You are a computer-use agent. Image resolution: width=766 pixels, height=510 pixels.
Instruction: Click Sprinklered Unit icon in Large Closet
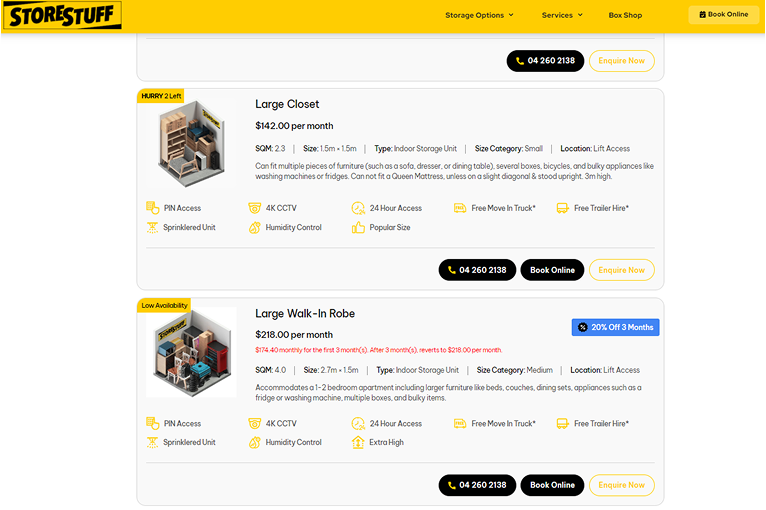point(153,227)
